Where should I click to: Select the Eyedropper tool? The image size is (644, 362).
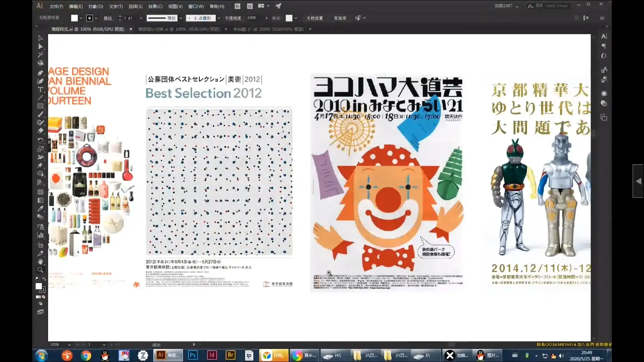point(40,208)
